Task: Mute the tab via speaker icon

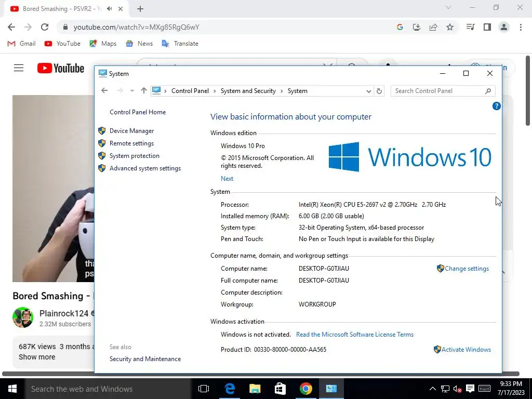Action: (109, 9)
